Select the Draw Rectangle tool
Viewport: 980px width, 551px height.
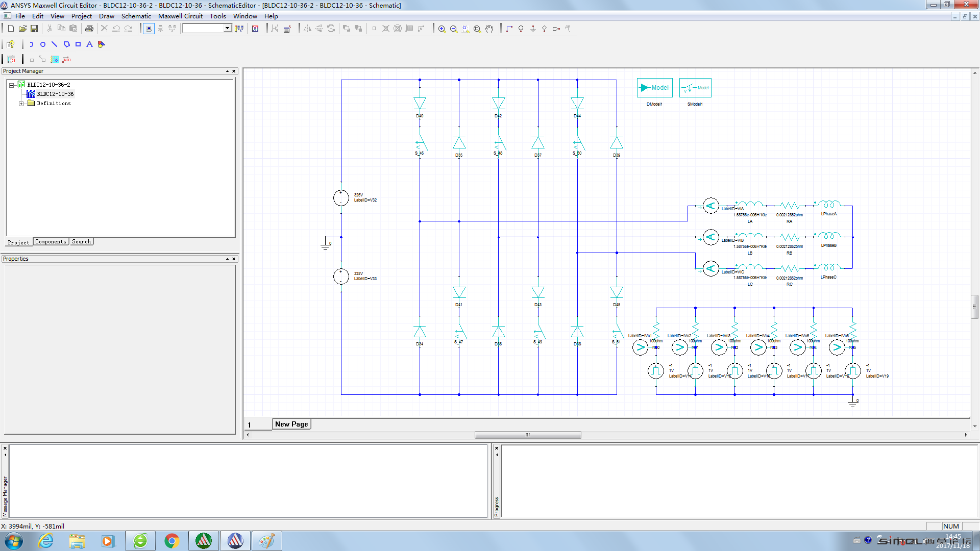[78, 44]
